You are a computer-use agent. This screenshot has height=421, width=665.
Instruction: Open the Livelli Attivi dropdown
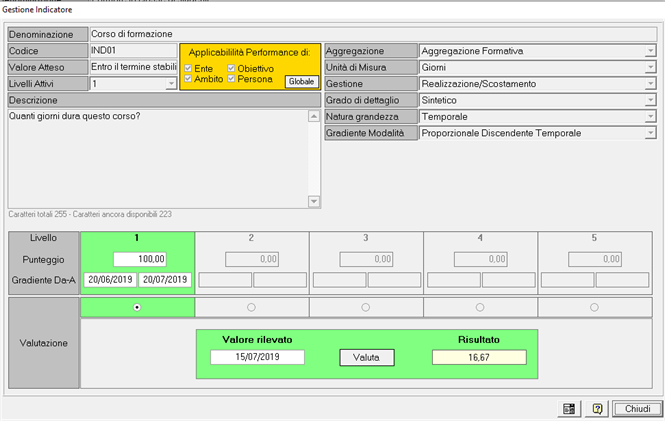coord(170,85)
